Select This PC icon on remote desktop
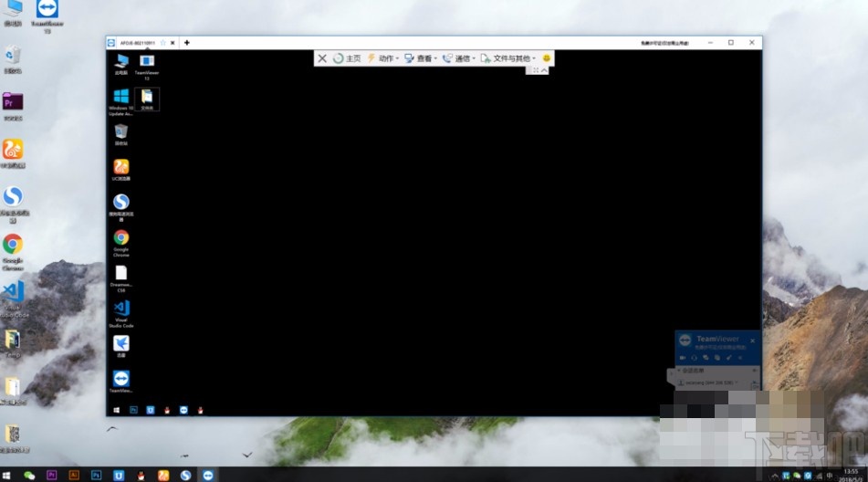This screenshot has height=482, width=868. pyautogui.click(x=121, y=64)
